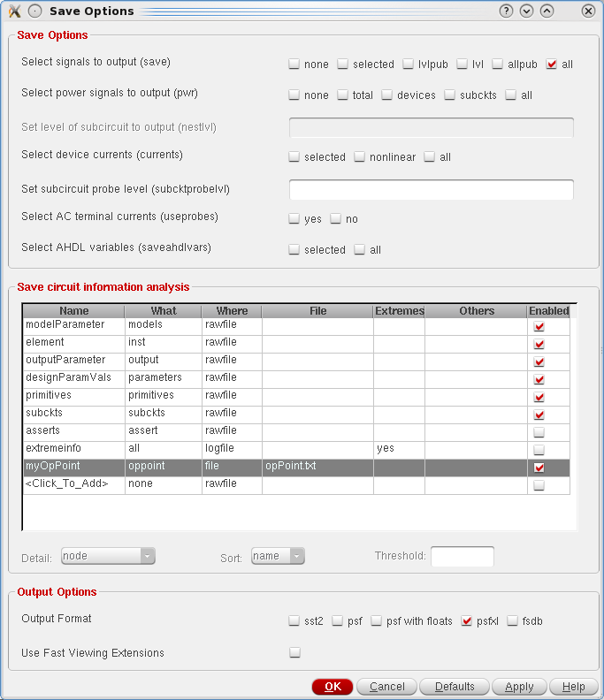Check 'selected' for signals to output (save)
Screen dimensions: 604x700
[342, 64]
